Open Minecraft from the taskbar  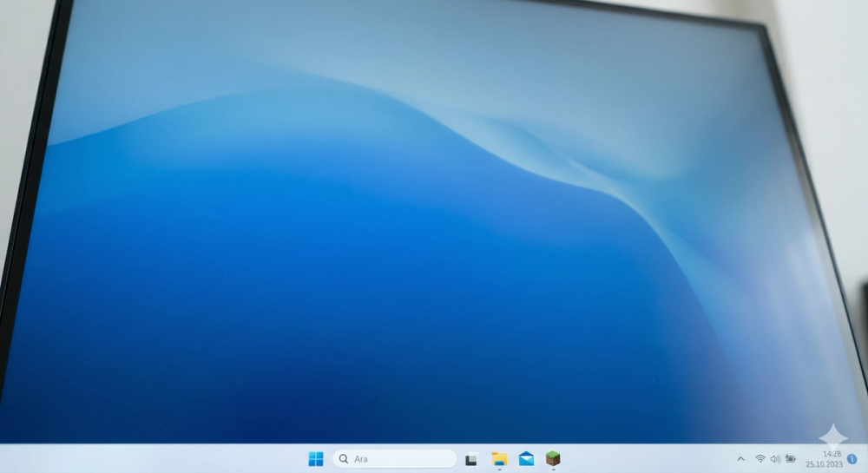[x=553, y=458]
